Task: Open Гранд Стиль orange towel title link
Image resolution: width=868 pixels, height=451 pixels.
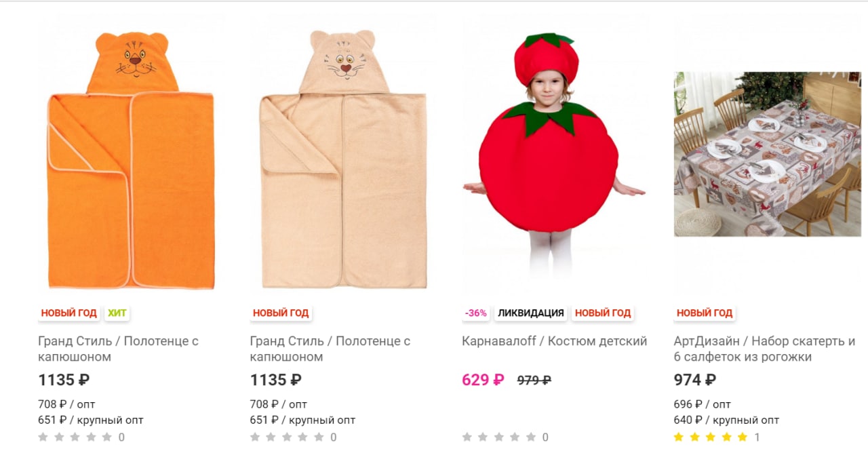Action: click(x=119, y=349)
